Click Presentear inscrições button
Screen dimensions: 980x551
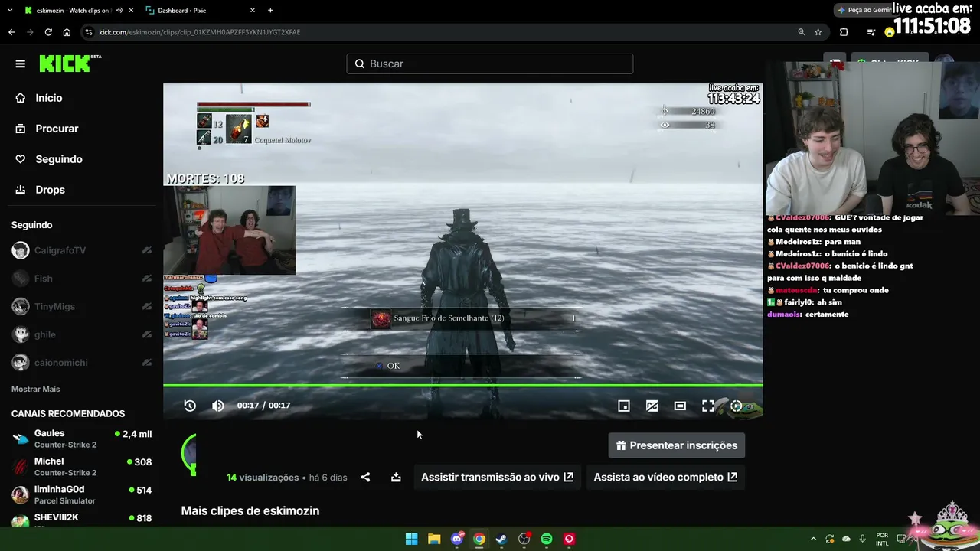click(x=677, y=445)
